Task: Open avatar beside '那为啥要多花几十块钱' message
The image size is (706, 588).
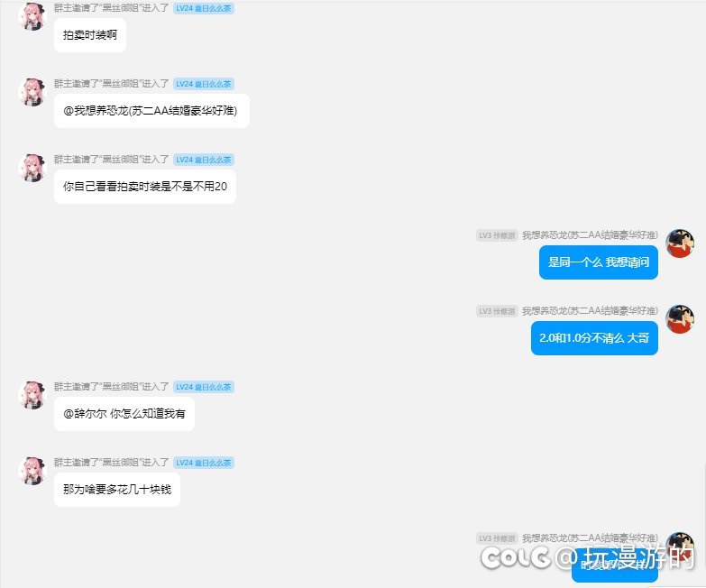Action: point(32,471)
